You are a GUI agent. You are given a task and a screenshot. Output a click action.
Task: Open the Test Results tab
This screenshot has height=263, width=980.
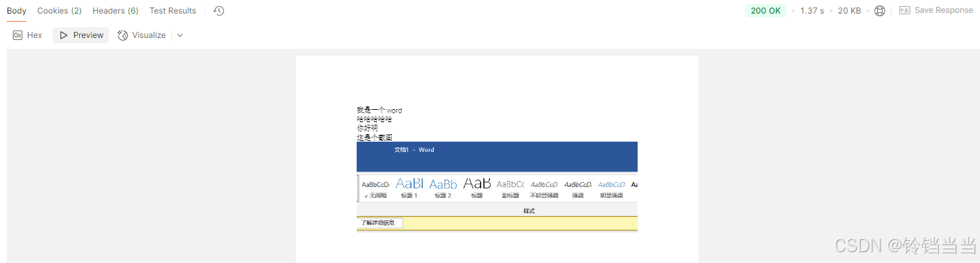(173, 11)
